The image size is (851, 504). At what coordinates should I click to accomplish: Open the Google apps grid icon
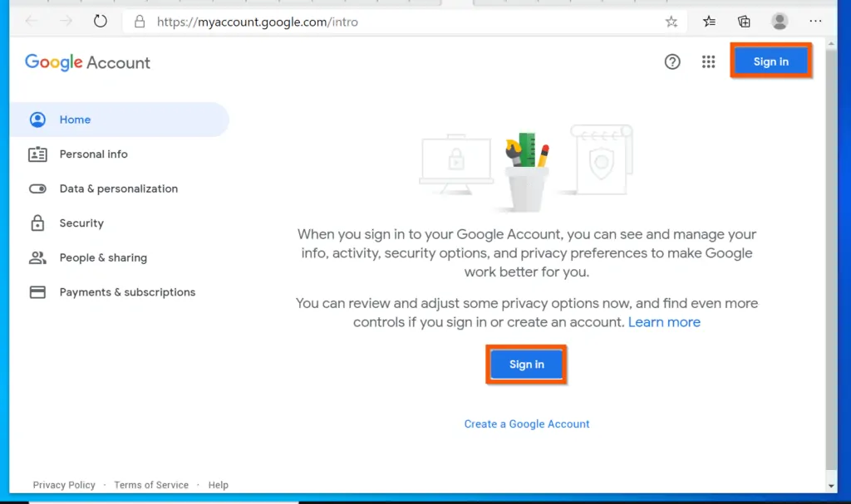click(x=708, y=61)
